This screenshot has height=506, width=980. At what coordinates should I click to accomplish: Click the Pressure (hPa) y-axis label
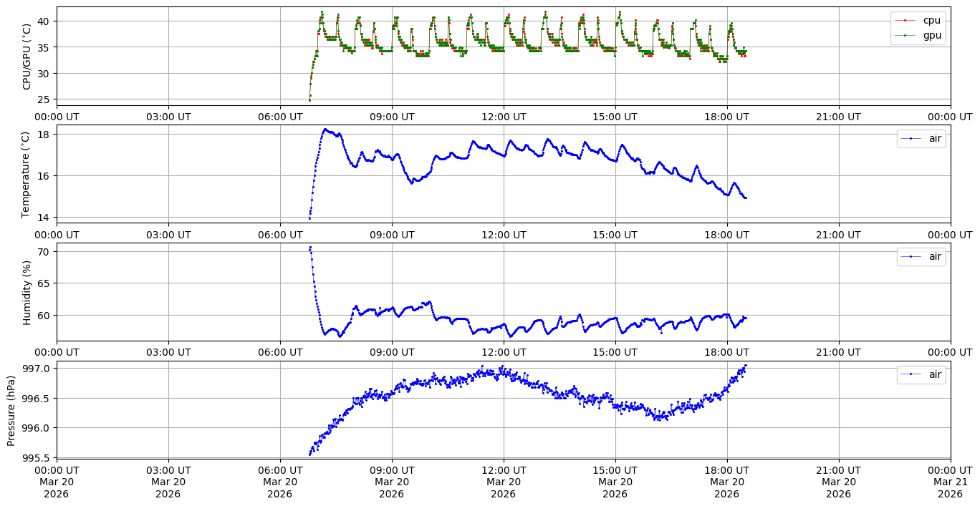point(11,410)
